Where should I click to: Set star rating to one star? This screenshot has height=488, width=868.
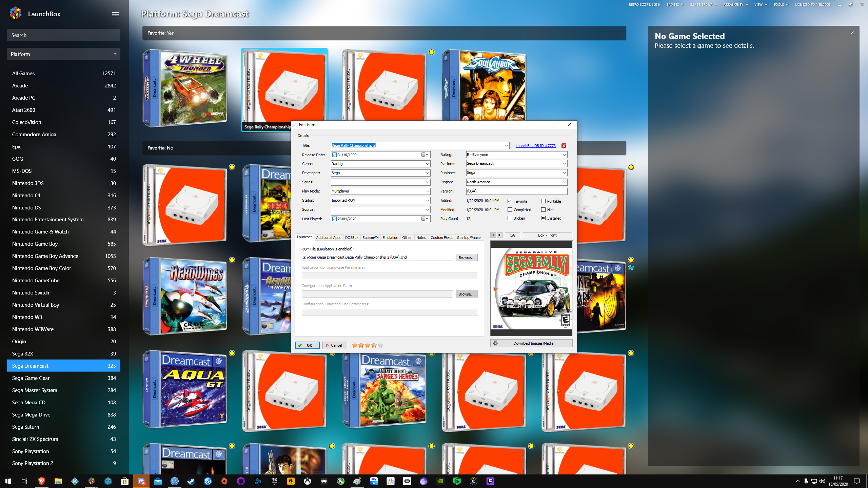pyautogui.click(x=355, y=345)
